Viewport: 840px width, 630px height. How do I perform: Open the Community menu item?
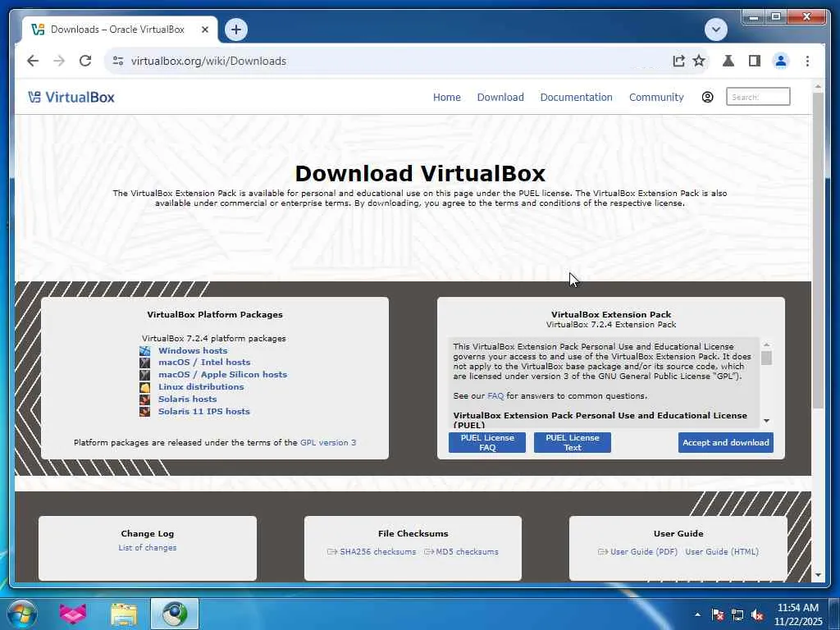click(656, 97)
